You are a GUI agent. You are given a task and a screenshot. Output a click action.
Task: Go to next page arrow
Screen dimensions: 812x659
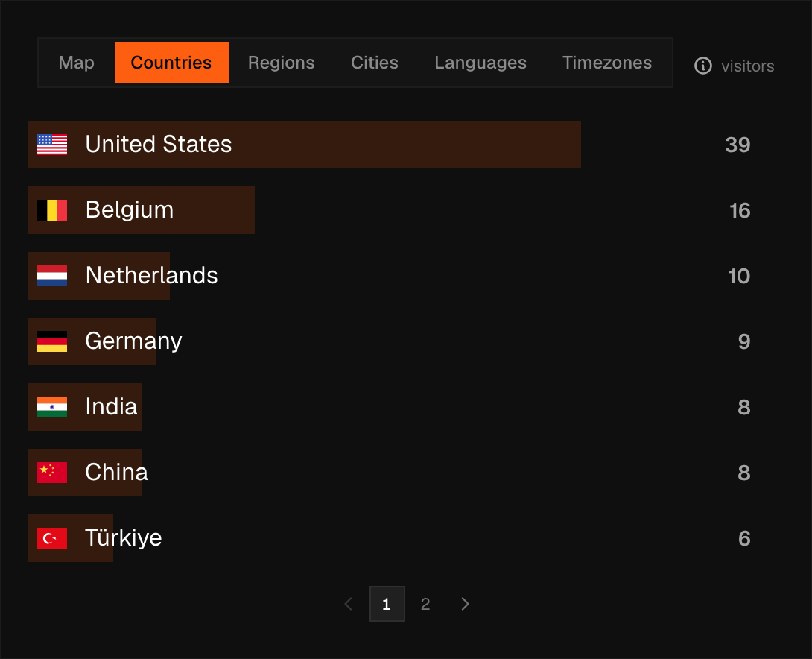click(x=465, y=604)
